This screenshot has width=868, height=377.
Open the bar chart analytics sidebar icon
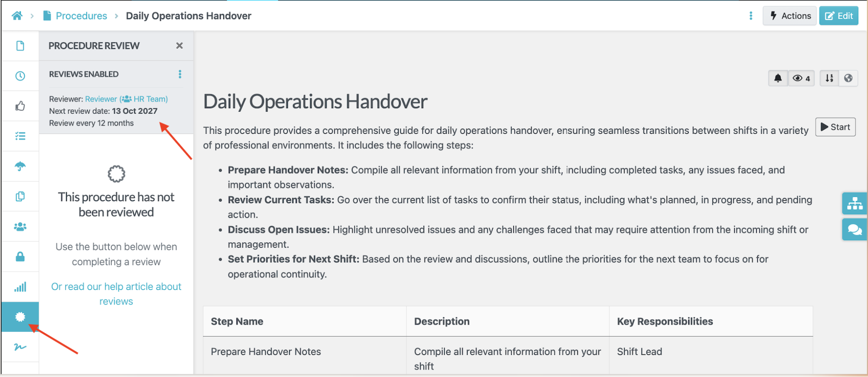20,287
